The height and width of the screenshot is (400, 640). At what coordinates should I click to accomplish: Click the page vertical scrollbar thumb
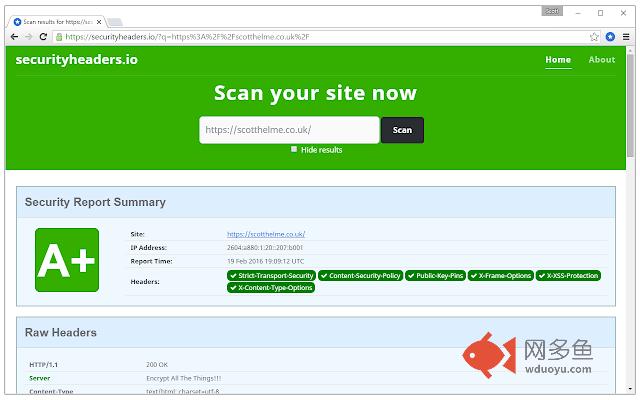631,105
